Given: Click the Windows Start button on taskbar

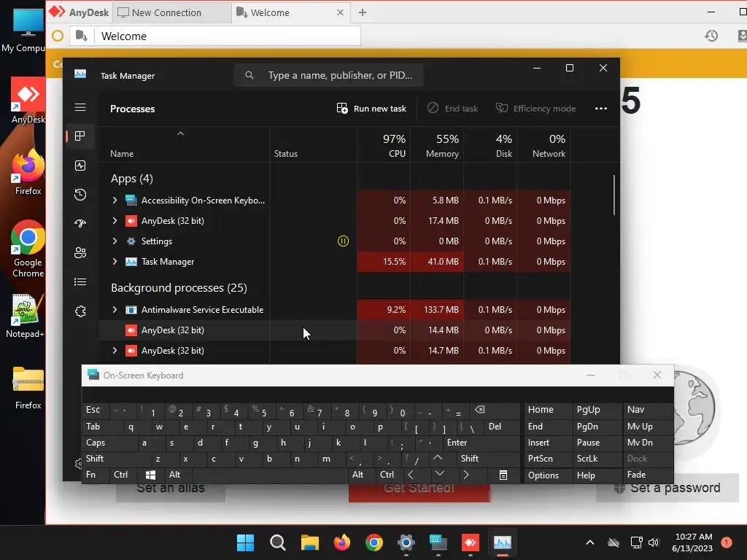Looking at the screenshot, I should pyautogui.click(x=245, y=542).
